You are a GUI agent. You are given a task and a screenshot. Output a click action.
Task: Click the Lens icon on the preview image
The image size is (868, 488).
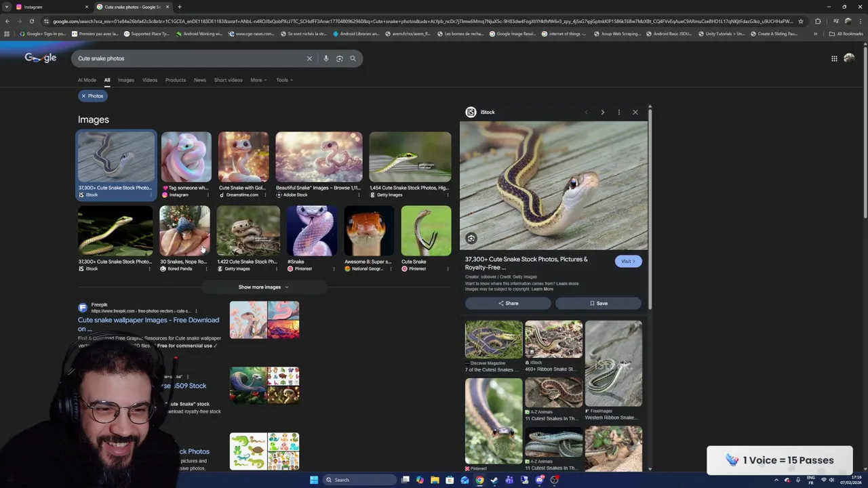click(471, 238)
